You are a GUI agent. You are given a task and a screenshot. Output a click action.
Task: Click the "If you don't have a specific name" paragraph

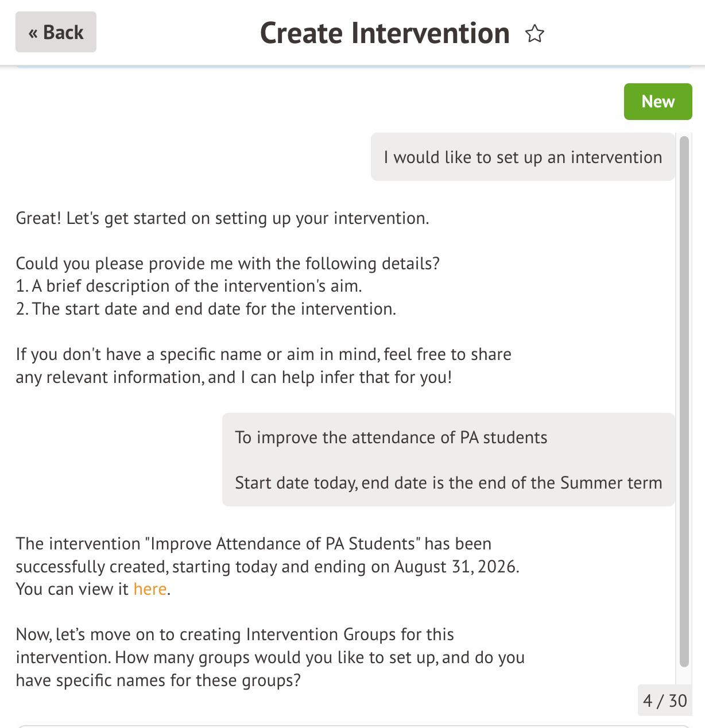click(x=263, y=366)
